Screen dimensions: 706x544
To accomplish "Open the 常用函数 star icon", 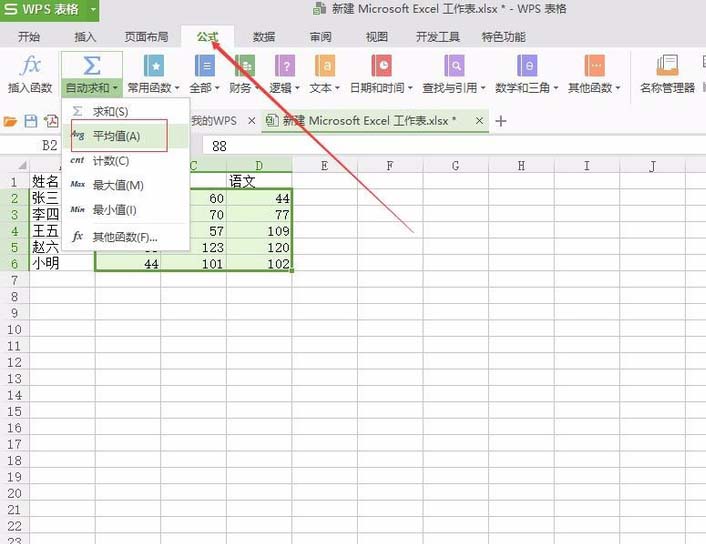I will point(154,66).
